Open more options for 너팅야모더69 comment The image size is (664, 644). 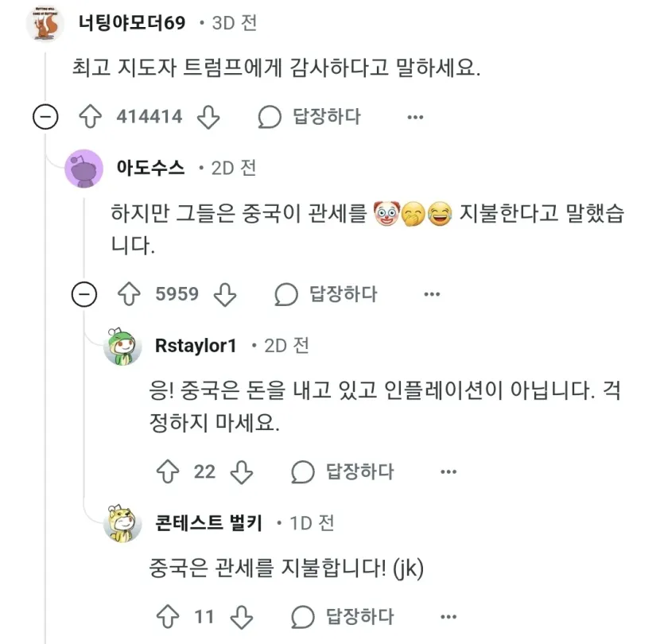[415, 117]
